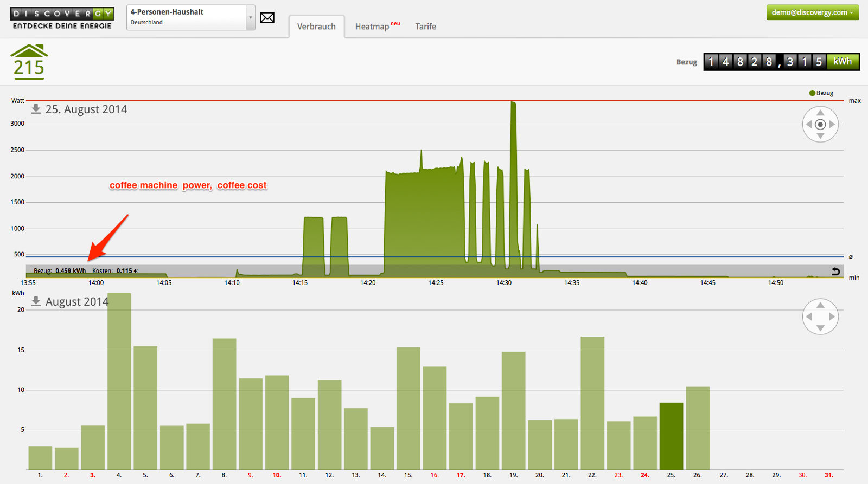This screenshot has height=484, width=868.
Task: Download the August 2014 monthly data
Action: pyautogui.click(x=36, y=301)
